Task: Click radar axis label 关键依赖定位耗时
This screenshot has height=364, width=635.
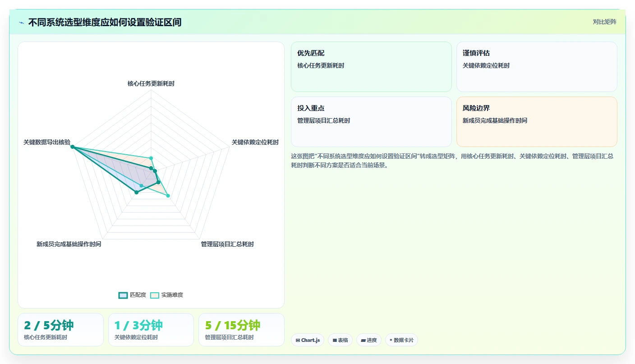Action: point(255,142)
